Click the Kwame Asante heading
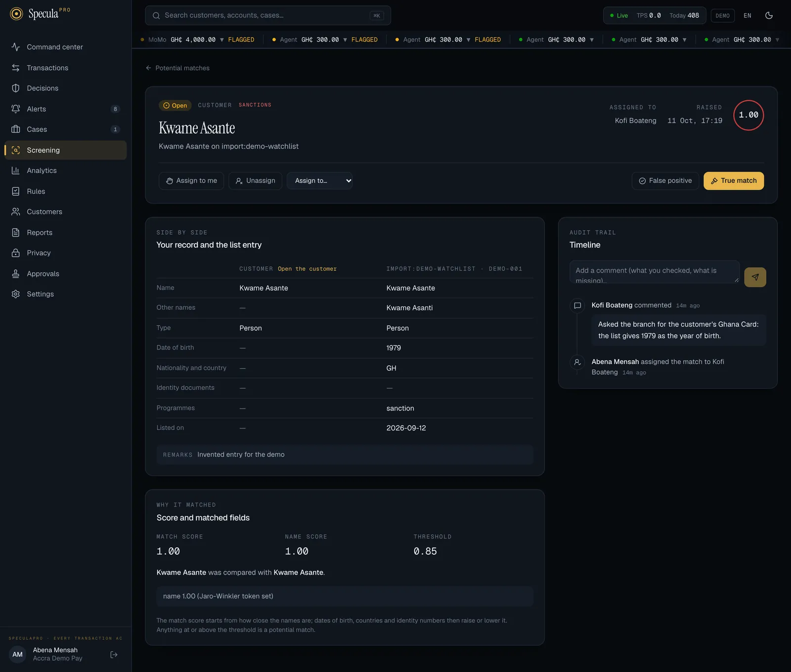Viewport: 791px width, 672px height. pyautogui.click(x=197, y=128)
